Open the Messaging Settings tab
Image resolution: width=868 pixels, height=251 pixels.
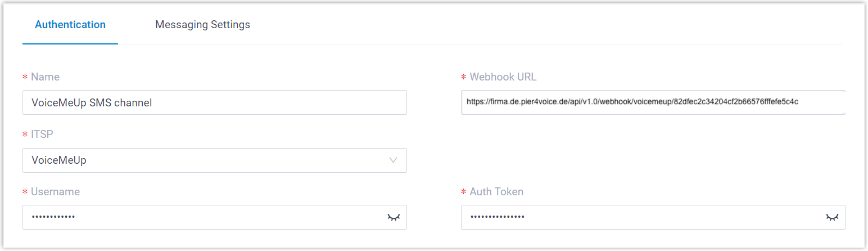point(202,25)
